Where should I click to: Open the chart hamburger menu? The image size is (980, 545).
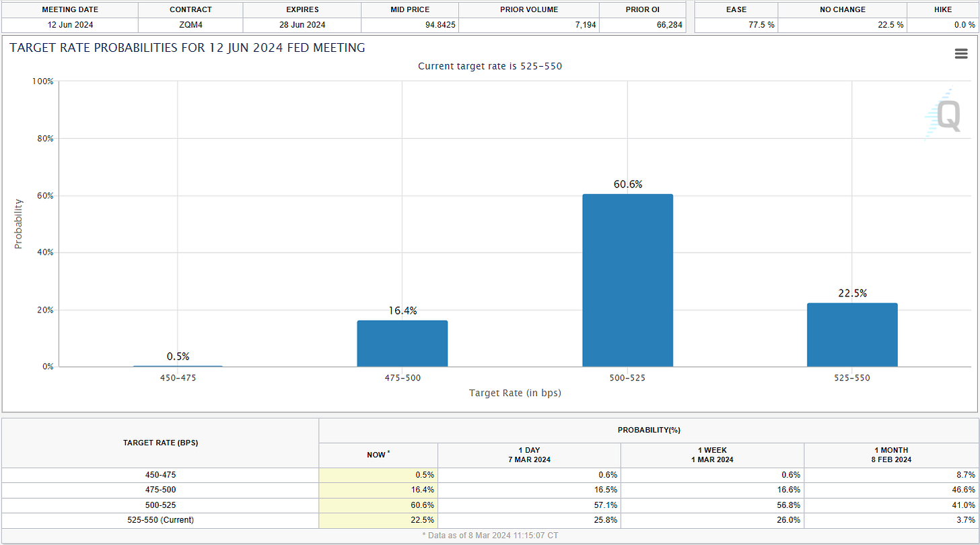(961, 54)
